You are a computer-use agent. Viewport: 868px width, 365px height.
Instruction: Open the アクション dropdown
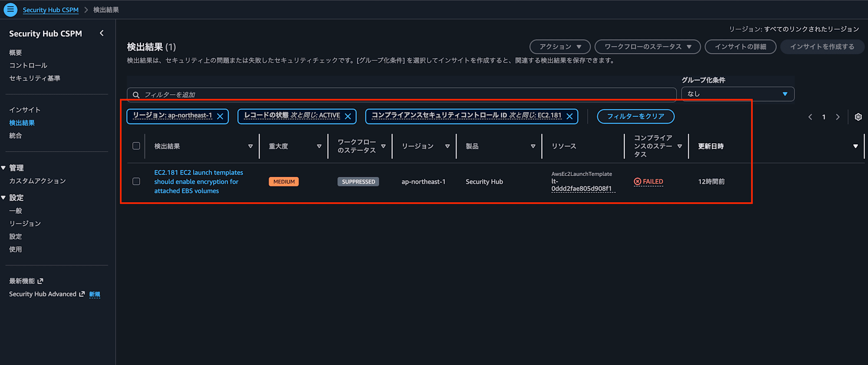click(560, 46)
